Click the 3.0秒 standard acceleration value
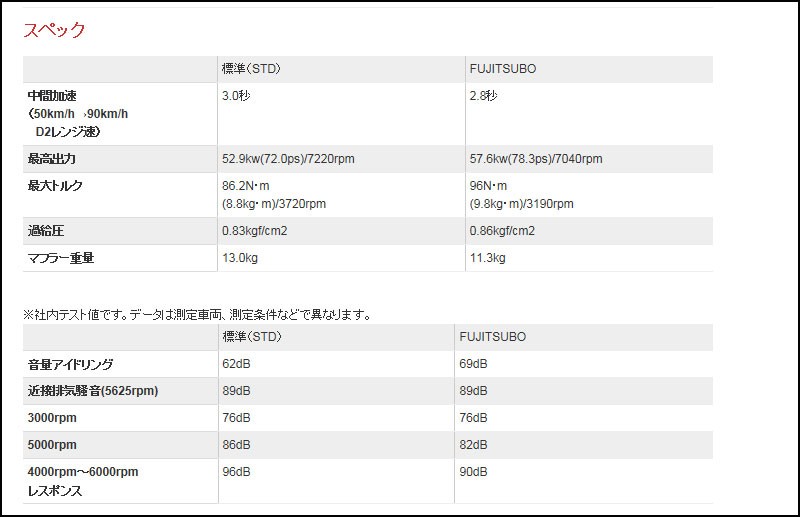 (x=236, y=95)
